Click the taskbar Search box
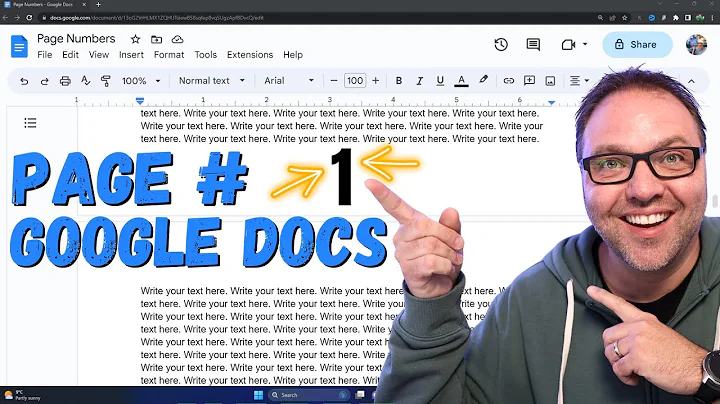Image resolution: width=720 pixels, height=404 pixels. 309,395
